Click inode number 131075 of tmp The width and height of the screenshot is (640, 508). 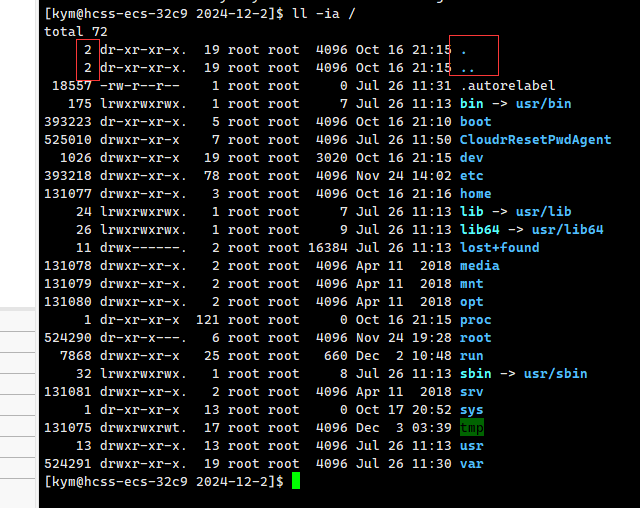click(68, 427)
